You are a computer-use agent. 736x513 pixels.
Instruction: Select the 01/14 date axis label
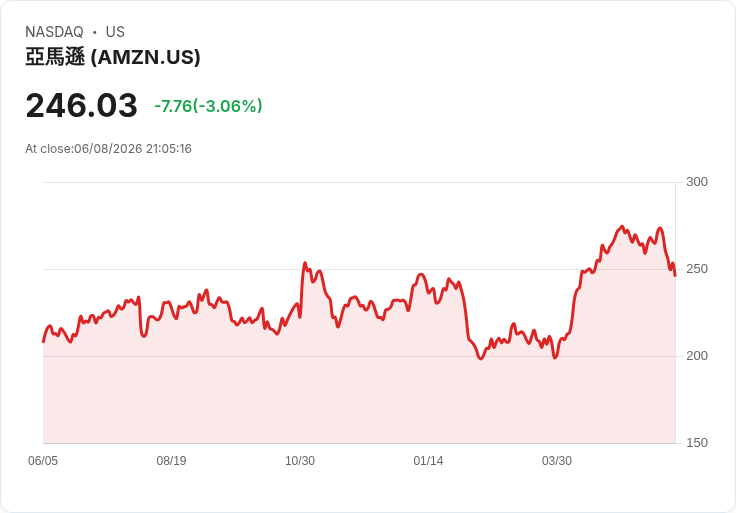[428, 461]
